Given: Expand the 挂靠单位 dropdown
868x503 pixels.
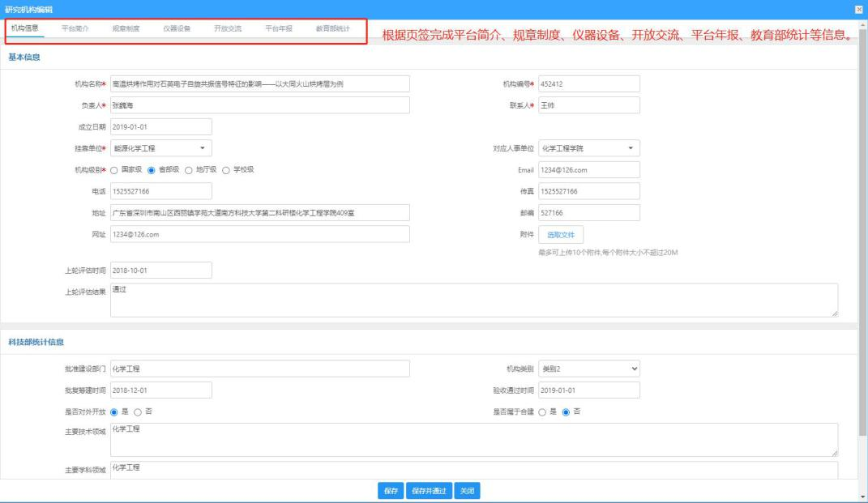Looking at the screenshot, I should pos(160,148).
